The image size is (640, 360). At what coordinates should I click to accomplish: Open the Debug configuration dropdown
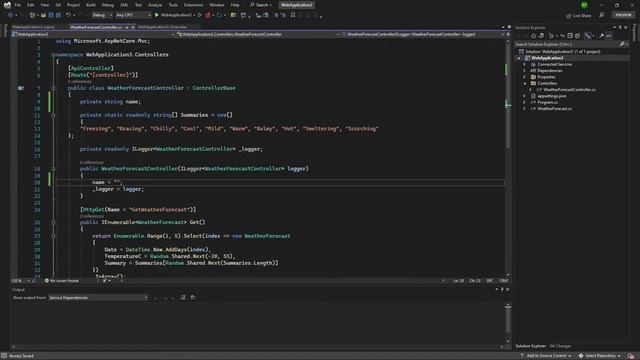[102, 15]
